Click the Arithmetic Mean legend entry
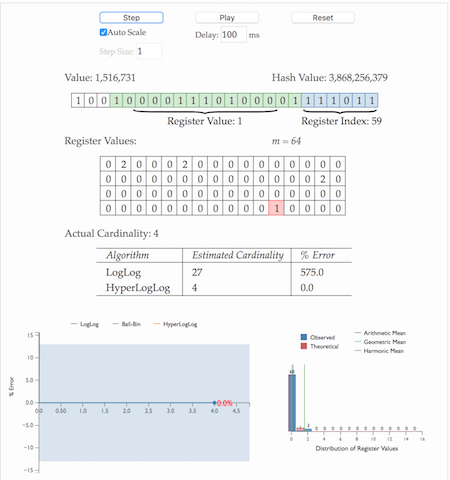 [380, 333]
